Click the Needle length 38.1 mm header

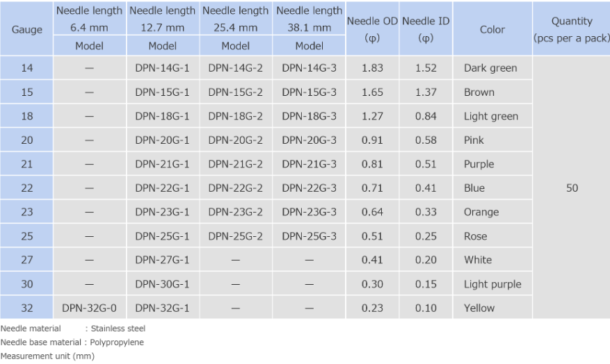(x=309, y=19)
